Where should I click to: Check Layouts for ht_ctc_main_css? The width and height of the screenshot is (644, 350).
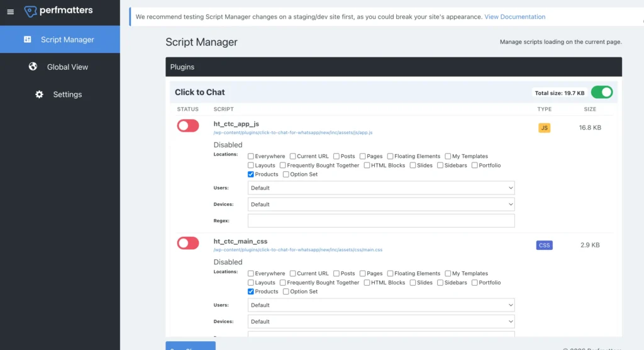tap(250, 283)
